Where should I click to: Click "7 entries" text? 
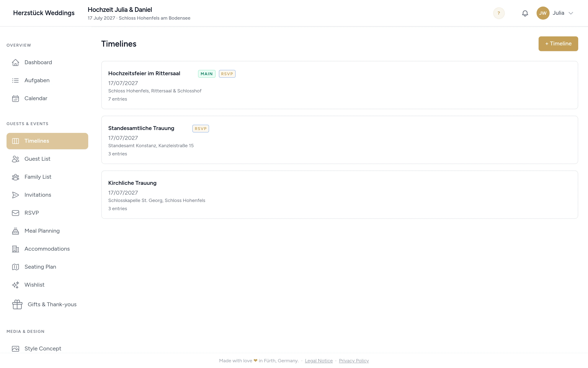point(118,99)
